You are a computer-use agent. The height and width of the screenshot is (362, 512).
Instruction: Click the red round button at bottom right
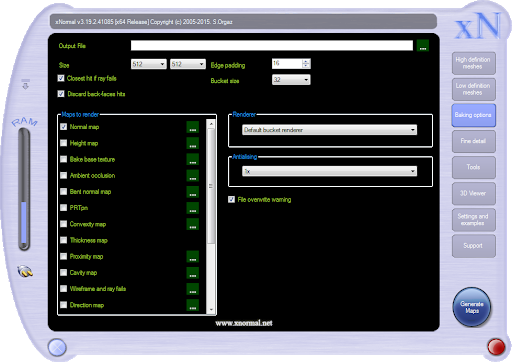pos(496,347)
